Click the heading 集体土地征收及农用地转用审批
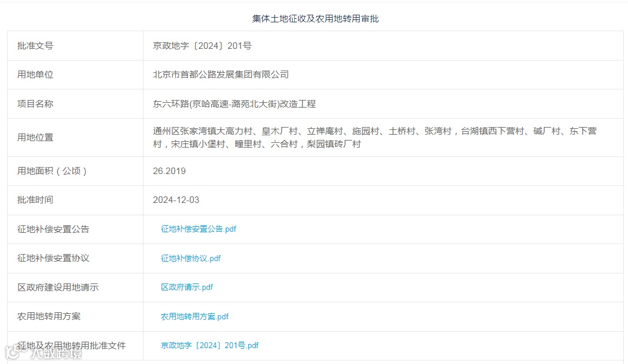The height and width of the screenshot is (364, 628). coord(315,18)
